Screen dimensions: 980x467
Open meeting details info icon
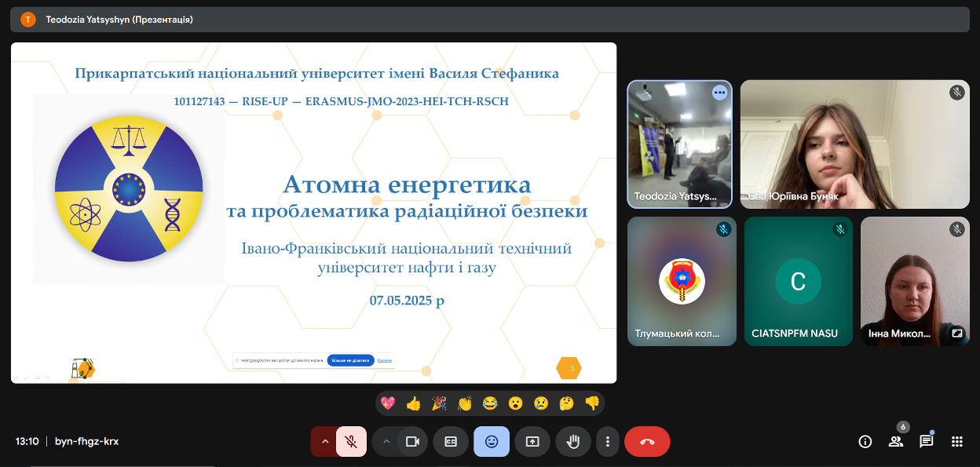coord(865,442)
